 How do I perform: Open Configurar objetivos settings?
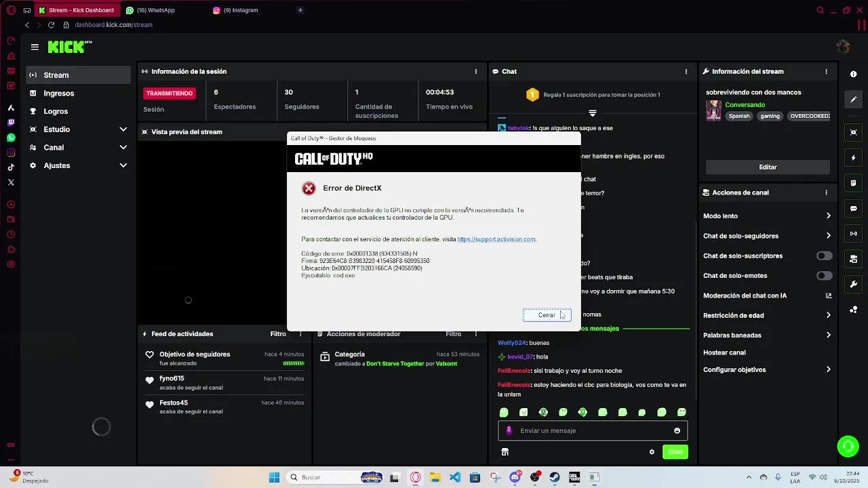pyautogui.click(x=767, y=369)
